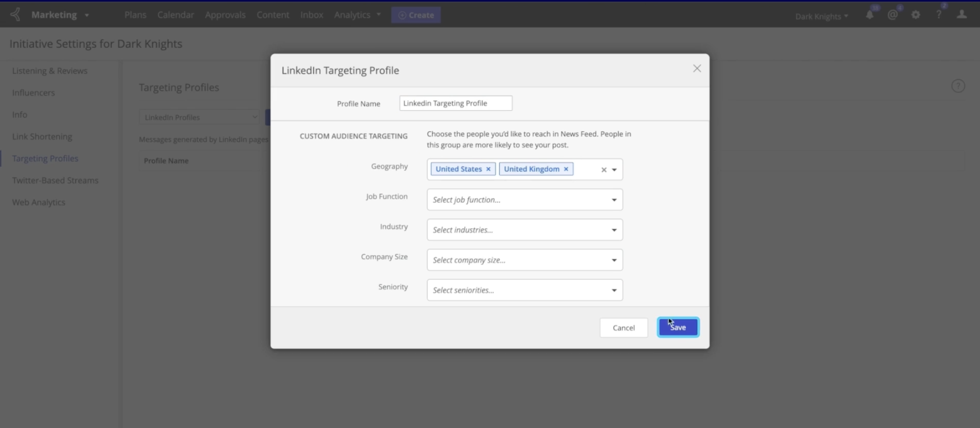Clear all selected geography values
The width and height of the screenshot is (980, 428).
pyautogui.click(x=603, y=170)
